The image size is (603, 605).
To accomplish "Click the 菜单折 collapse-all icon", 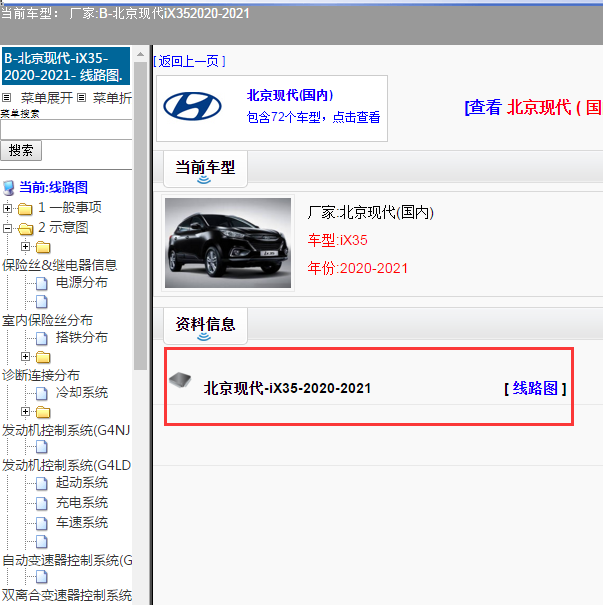I will tap(81, 98).
